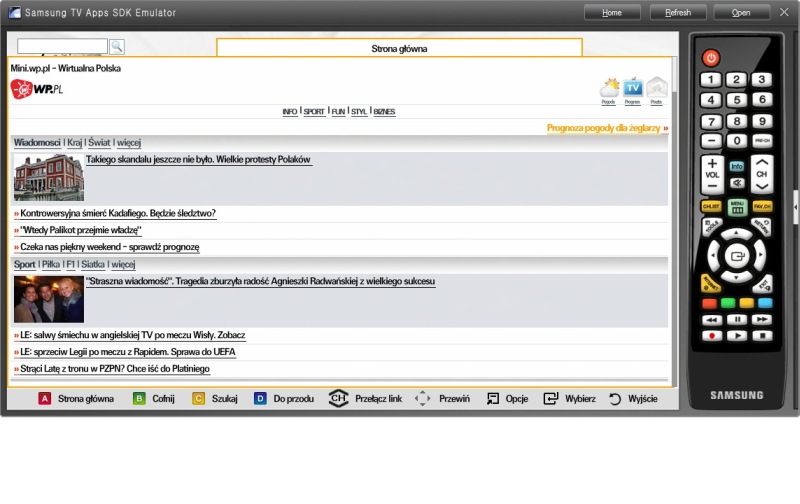Open the Świat link in the Wiadomosci bar
800x504 pixels.
(99, 143)
